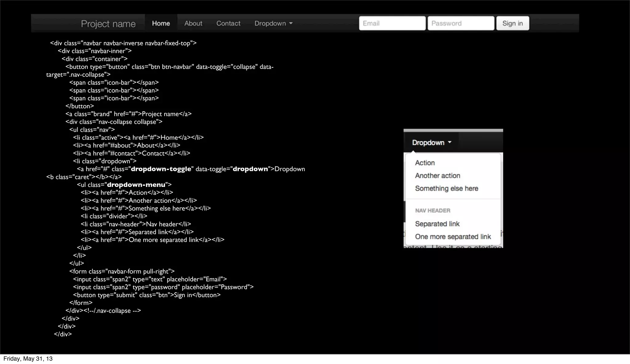Image resolution: width=630 pixels, height=364 pixels.
Task: Pick One more separated link entry
Action: 453,237
